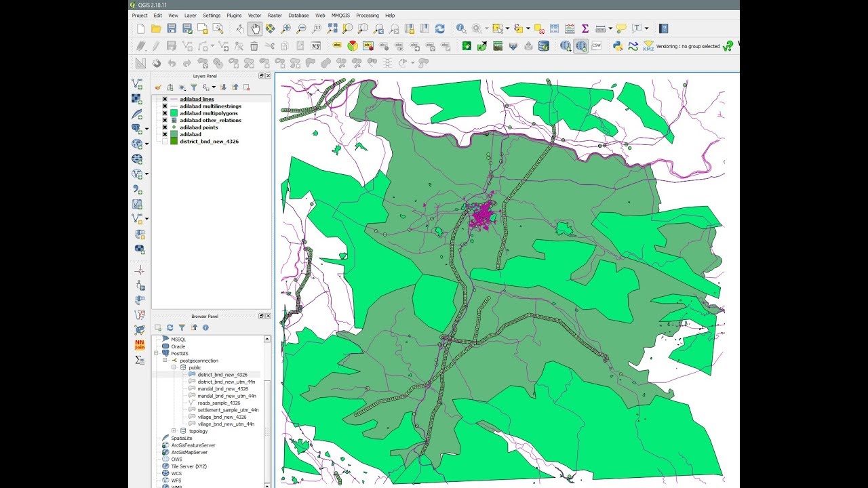Click the KMZ tool icon
This screenshot has height=488, width=868.
[x=648, y=46]
